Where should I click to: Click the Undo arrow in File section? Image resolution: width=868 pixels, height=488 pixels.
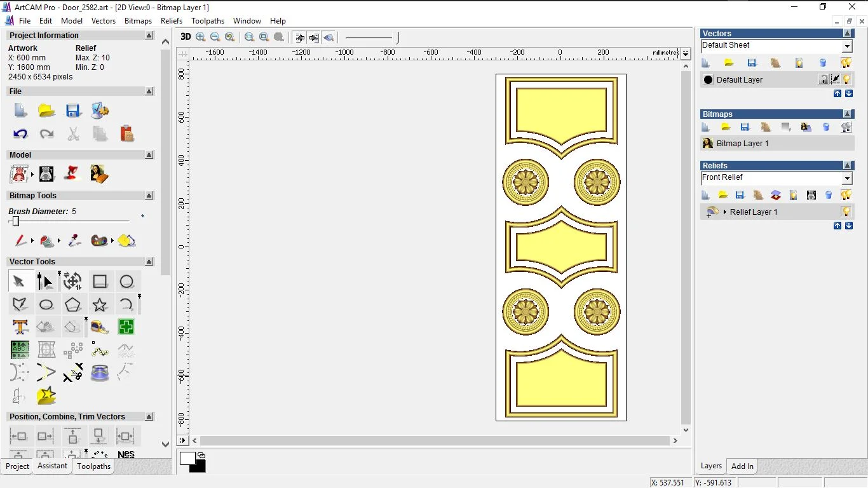coord(20,133)
